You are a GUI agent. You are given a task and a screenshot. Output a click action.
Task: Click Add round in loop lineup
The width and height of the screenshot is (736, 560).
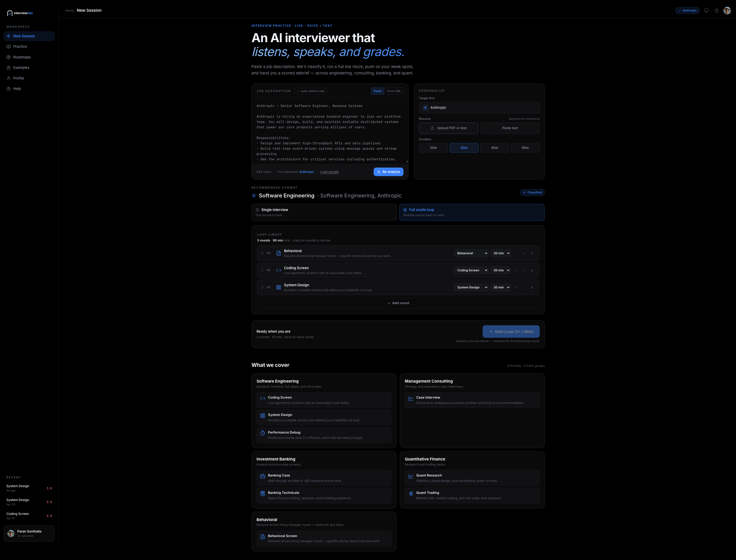tap(398, 303)
